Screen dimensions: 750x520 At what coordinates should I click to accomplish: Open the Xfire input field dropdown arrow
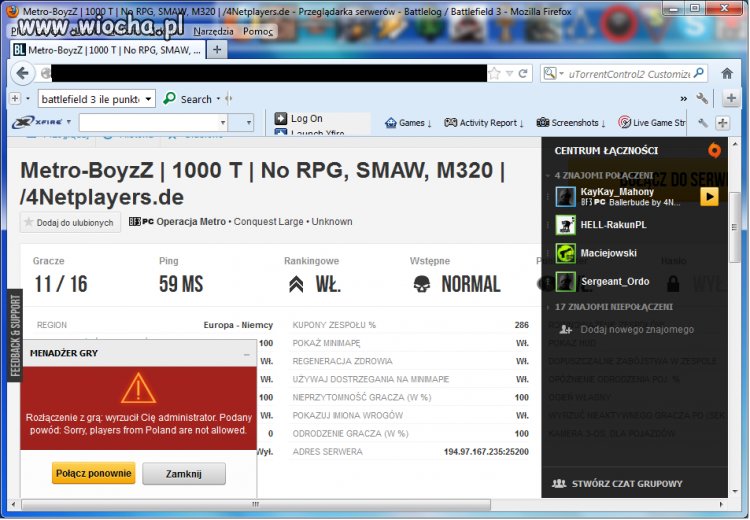[223, 122]
